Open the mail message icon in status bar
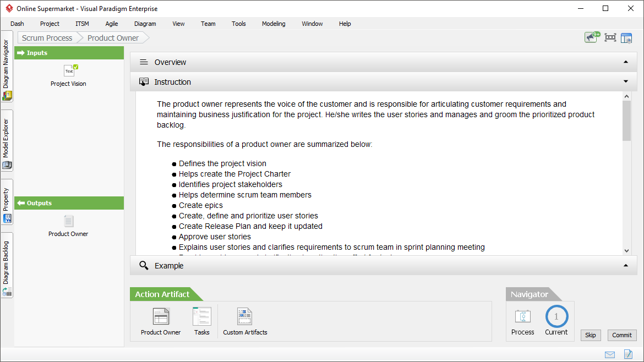This screenshot has height=362, width=644. [x=610, y=355]
